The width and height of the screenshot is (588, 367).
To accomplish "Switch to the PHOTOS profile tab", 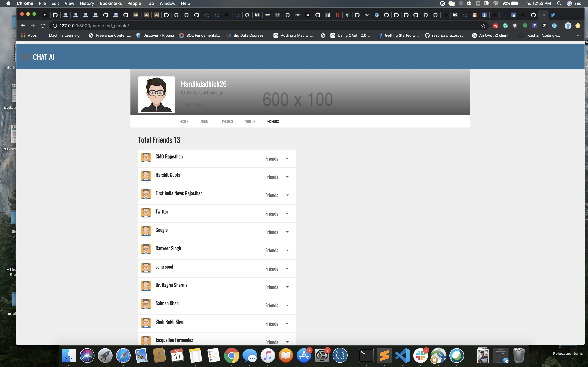I will coord(227,122).
